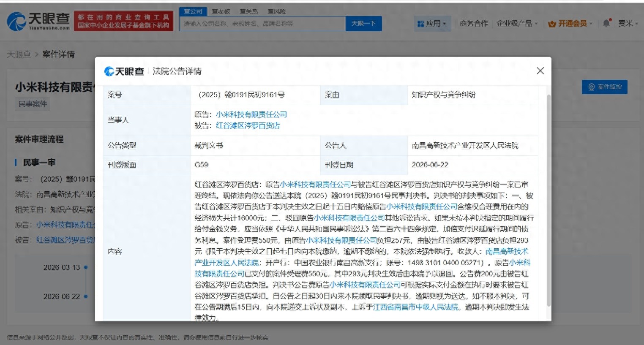The height and width of the screenshot is (345, 644).
Task: Click the 天眼一下 search button
Action: 364,24
